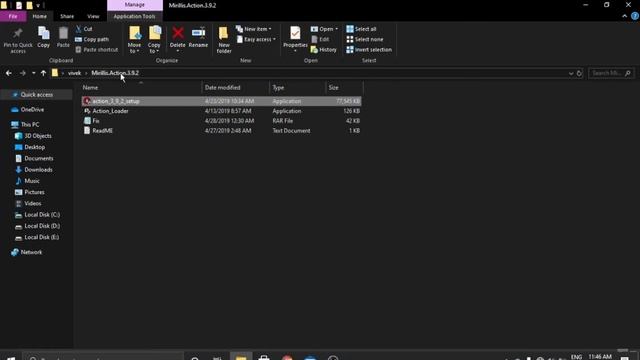
Task: Refresh the folder view
Action: coord(579,73)
